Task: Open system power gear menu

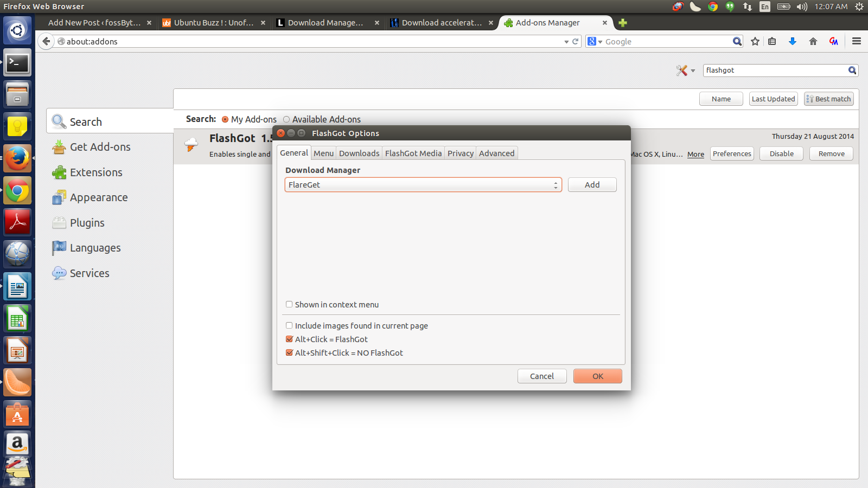Action: click(859, 7)
